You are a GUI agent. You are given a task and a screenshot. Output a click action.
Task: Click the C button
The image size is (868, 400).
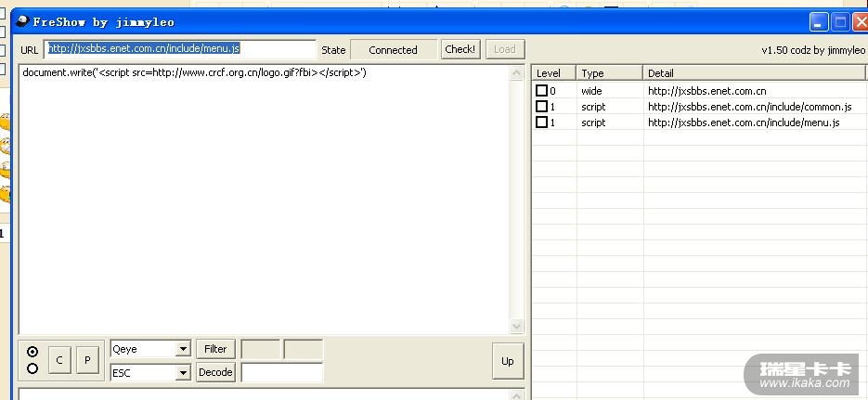[x=59, y=360]
